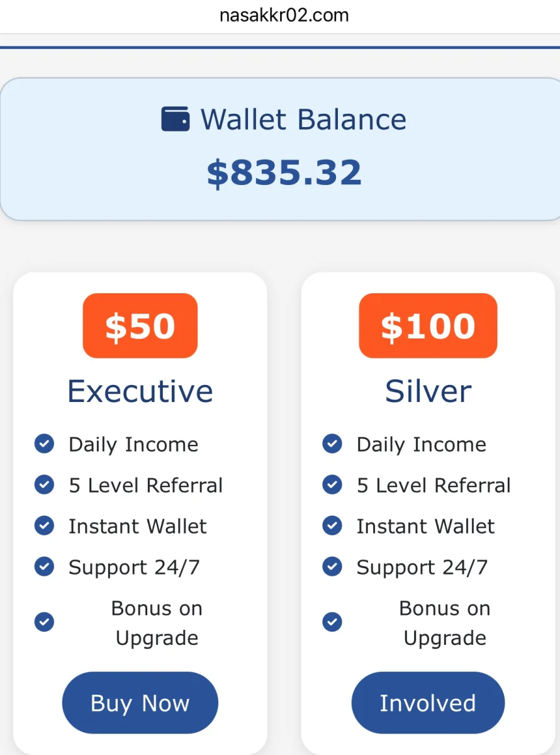Click the Instant Wallet checkmark in Executive plan
Viewport: 560px width, 755px height.
(44, 525)
